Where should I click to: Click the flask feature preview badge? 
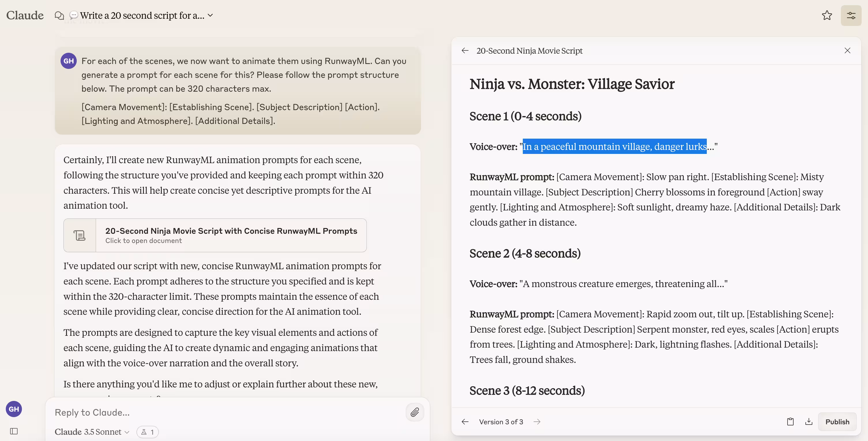point(148,431)
